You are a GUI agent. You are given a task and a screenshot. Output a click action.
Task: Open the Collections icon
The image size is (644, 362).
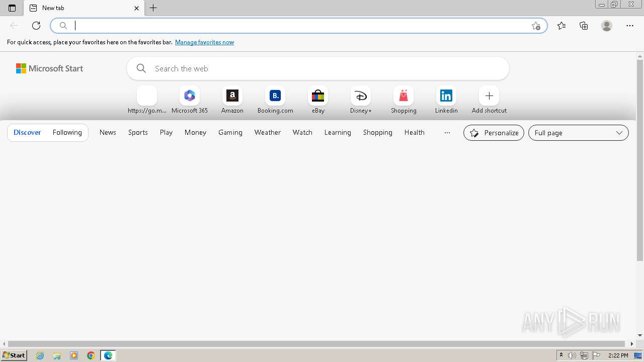pos(584,26)
